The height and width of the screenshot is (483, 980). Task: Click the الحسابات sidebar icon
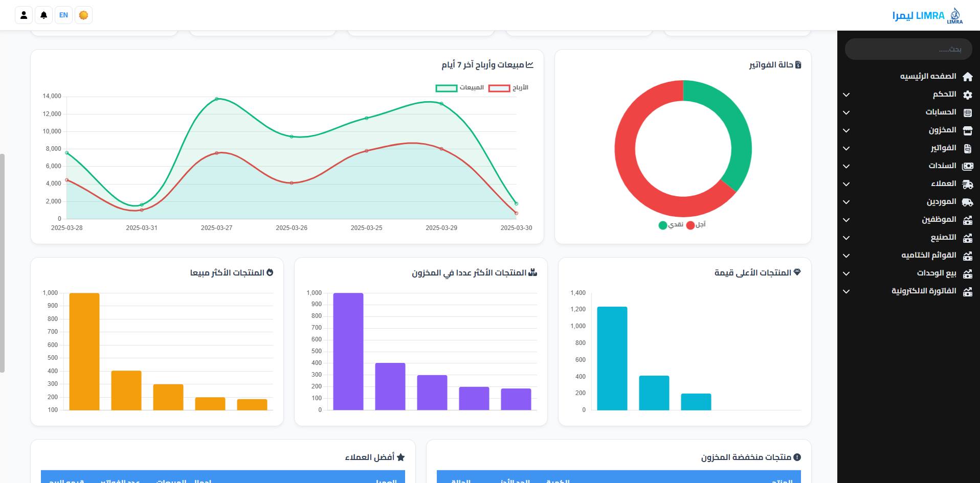point(967,112)
